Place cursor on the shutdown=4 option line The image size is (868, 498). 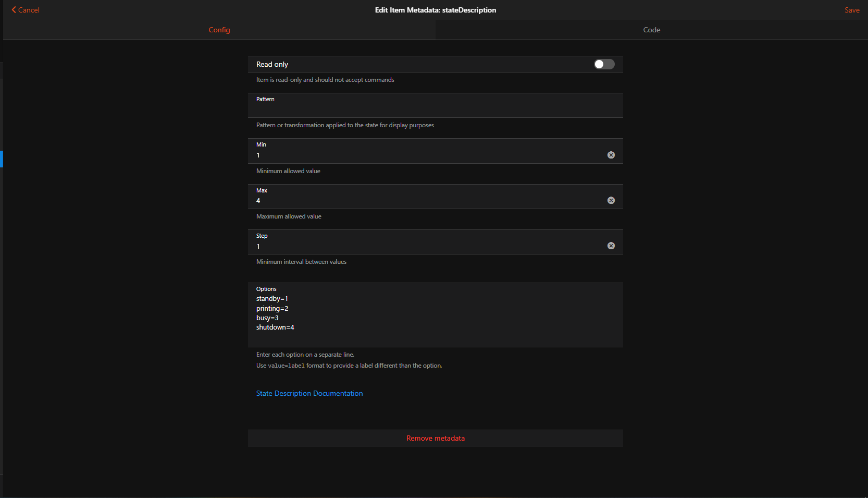(x=275, y=327)
